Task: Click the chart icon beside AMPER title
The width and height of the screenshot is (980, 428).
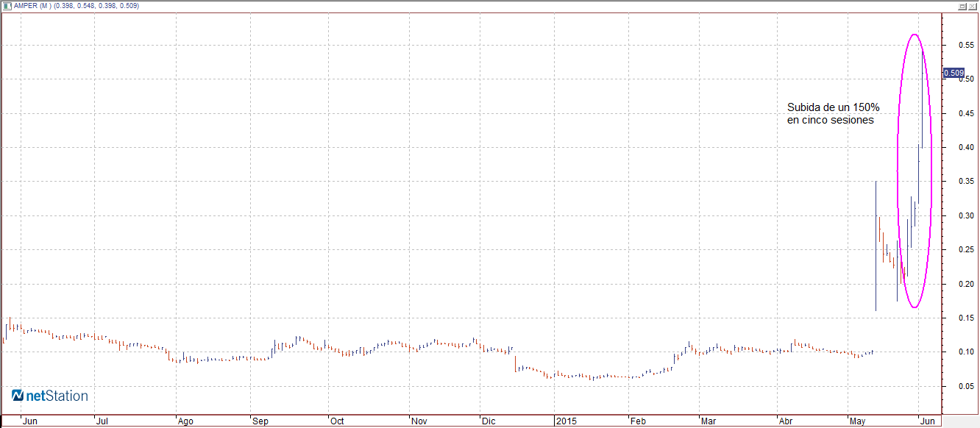Action: tap(7, 5)
